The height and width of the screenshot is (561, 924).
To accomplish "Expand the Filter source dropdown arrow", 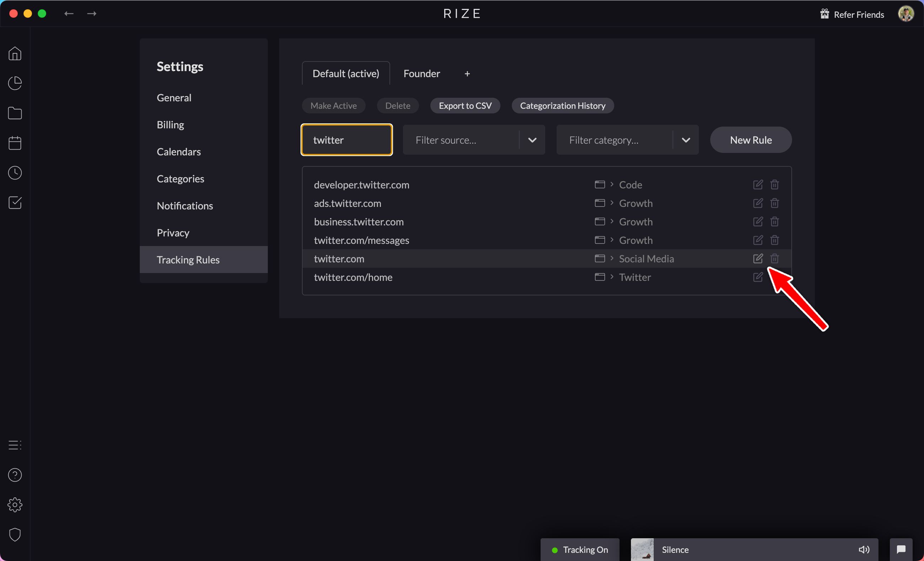I will click(532, 140).
